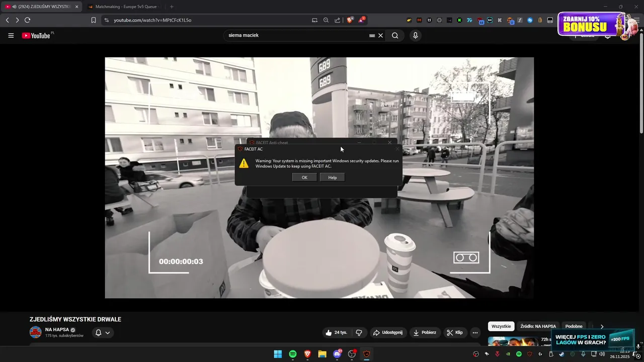The width and height of the screenshot is (644, 362).
Task: Open the YouTube hamburger guide menu
Action: [x=11, y=36]
